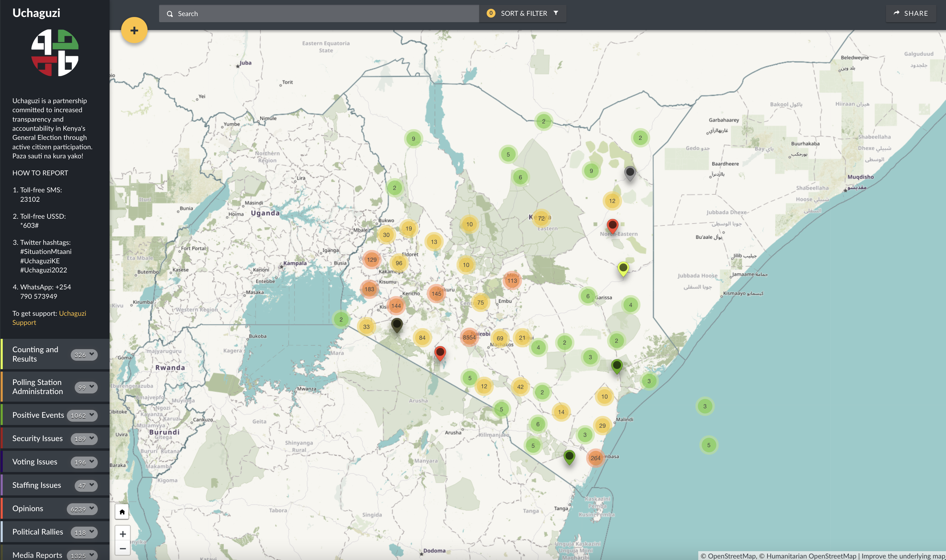Click the yellow-green pin near Garissa
Screen dimensions: 946x560
tap(623, 268)
